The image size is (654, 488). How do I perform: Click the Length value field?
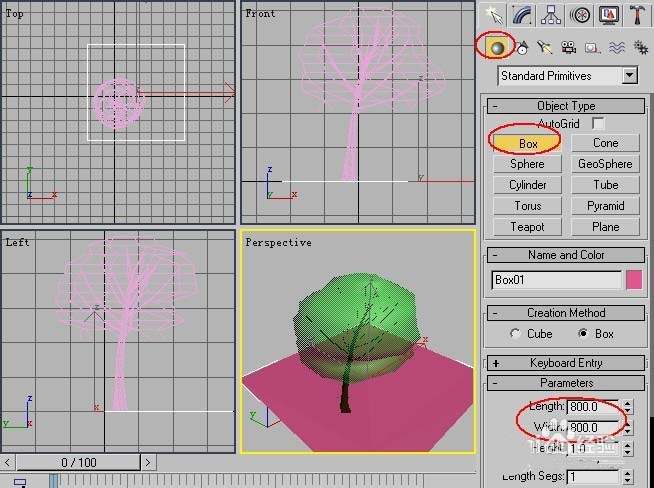(x=594, y=406)
